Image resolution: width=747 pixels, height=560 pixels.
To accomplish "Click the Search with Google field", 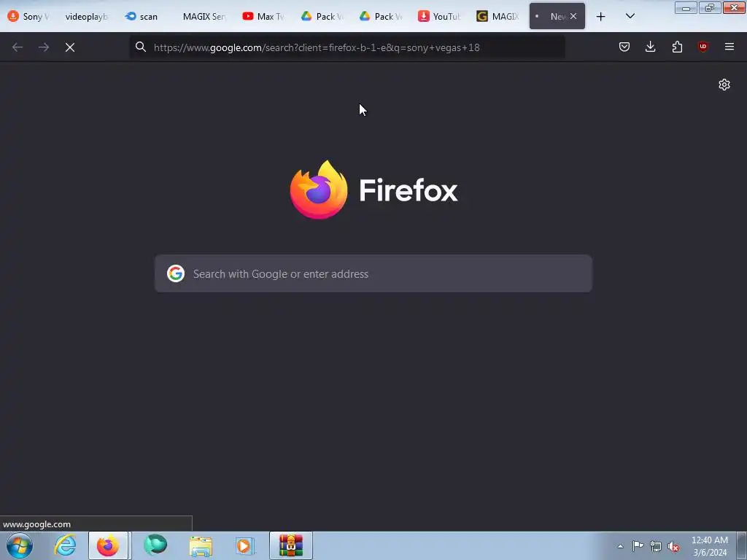I will [x=373, y=274].
